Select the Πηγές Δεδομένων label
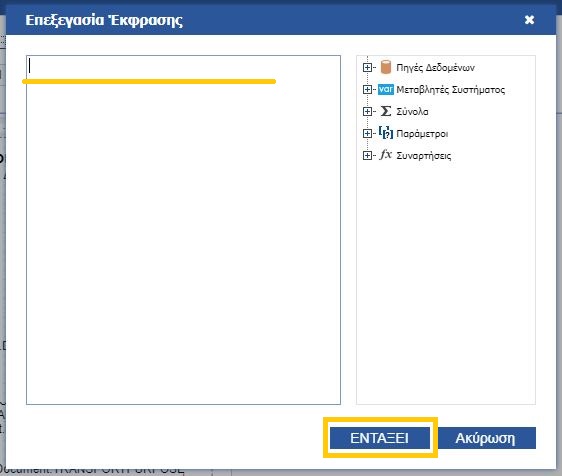This screenshot has width=562, height=476. (435, 68)
